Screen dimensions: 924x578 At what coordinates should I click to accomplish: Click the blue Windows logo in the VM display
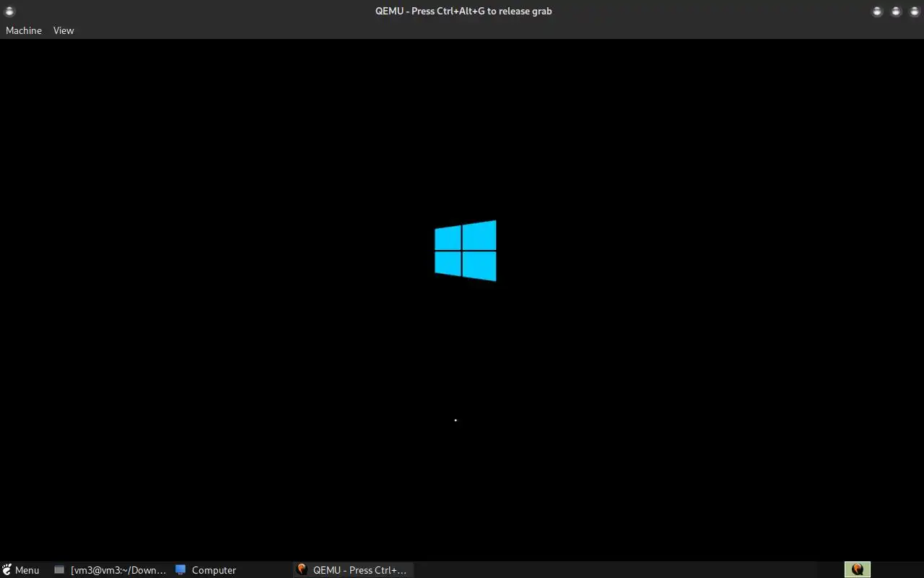tap(466, 251)
